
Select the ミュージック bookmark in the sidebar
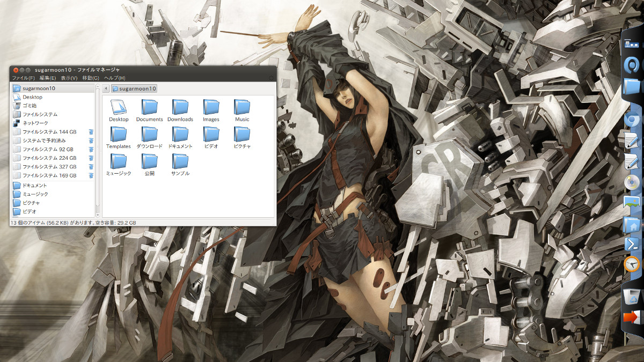pos(53,194)
